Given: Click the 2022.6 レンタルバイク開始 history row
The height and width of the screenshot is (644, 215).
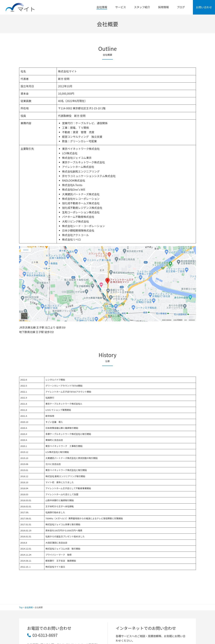Looking at the screenshot, I should point(107,380).
